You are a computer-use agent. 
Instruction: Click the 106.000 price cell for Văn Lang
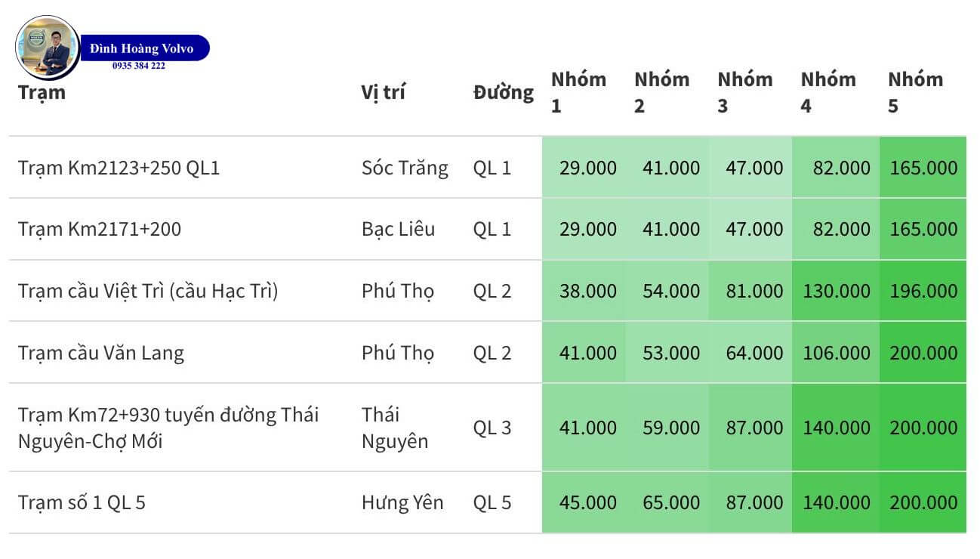836,353
